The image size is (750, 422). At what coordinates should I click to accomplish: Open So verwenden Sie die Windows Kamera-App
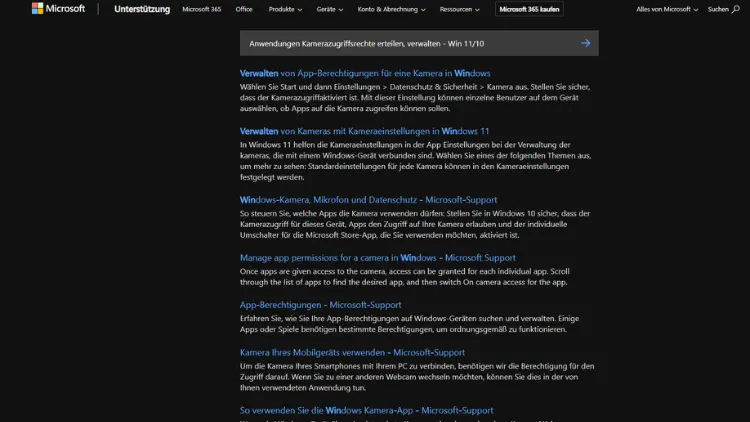[366, 410]
